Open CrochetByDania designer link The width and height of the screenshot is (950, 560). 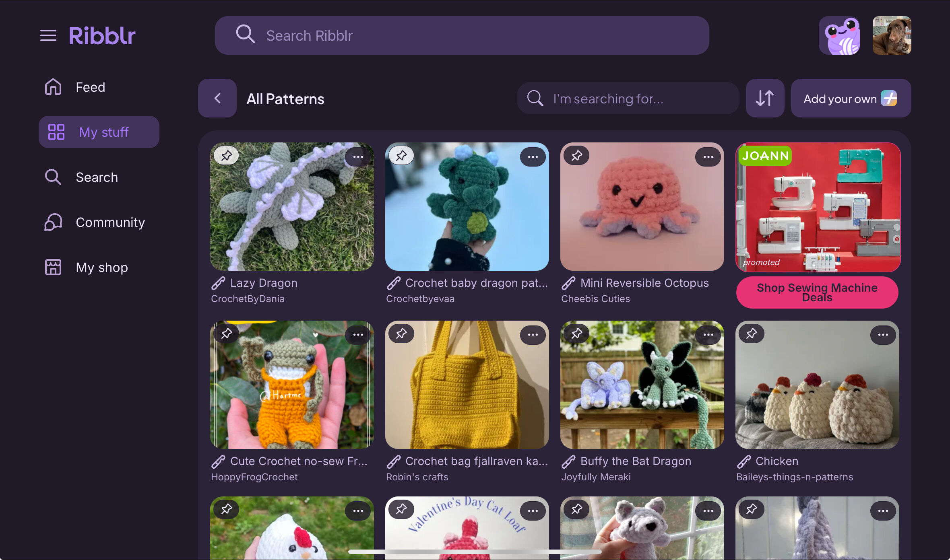pos(248,299)
